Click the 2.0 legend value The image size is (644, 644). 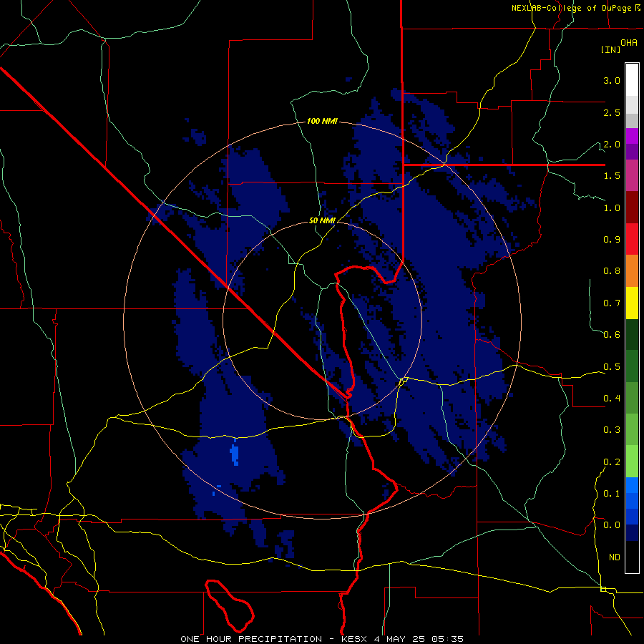[612, 144]
